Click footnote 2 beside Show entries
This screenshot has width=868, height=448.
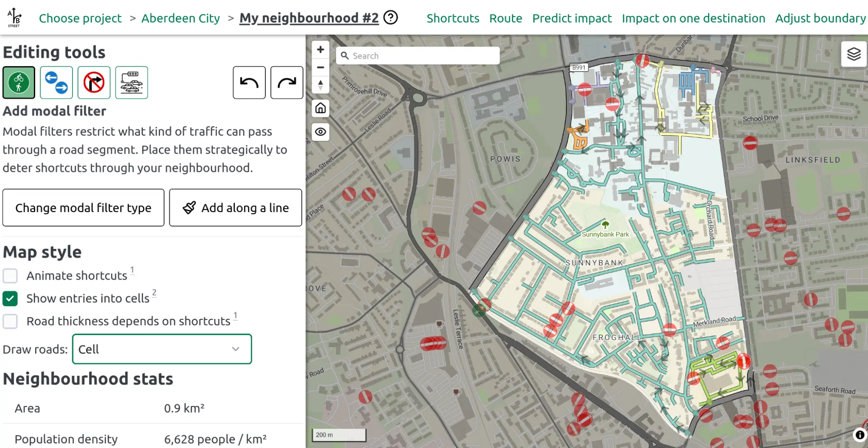tap(154, 292)
